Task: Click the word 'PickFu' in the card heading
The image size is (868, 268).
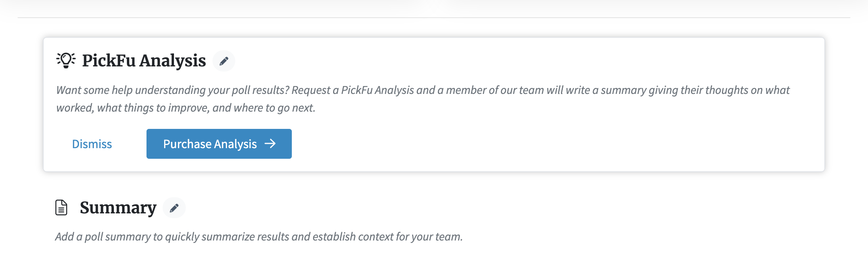Action: pos(109,61)
